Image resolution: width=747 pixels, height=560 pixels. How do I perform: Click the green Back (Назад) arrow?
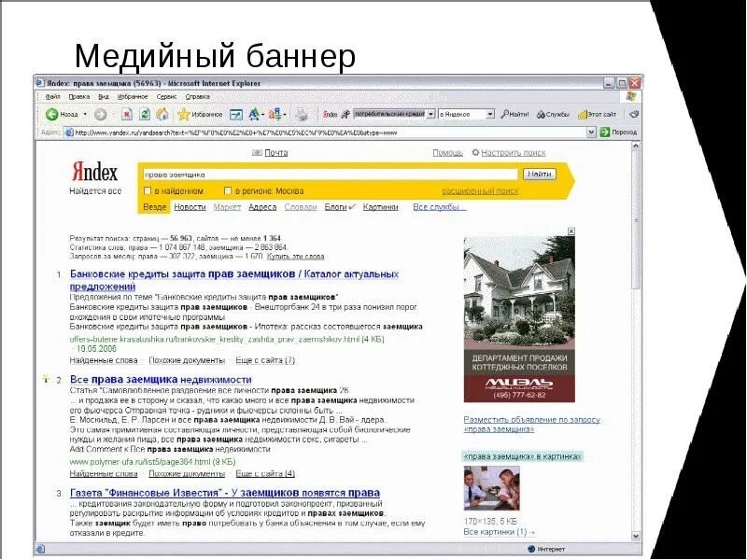pyautogui.click(x=51, y=114)
